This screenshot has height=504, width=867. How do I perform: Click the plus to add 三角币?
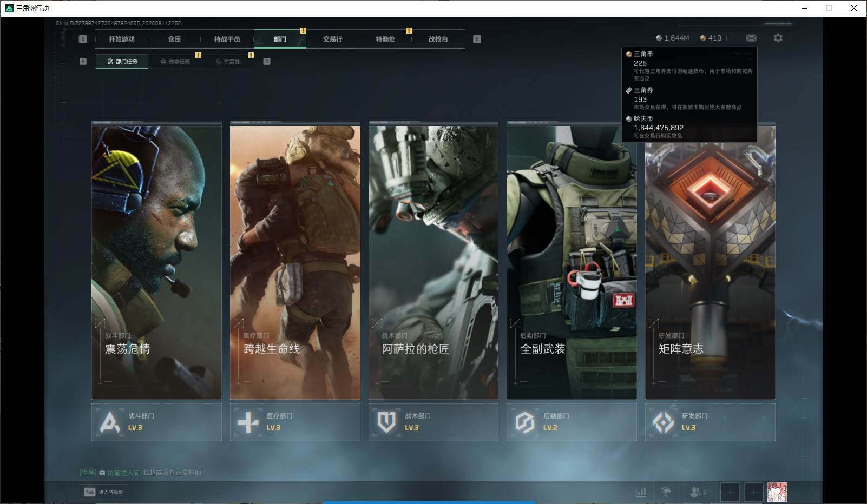[x=727, y=38]
